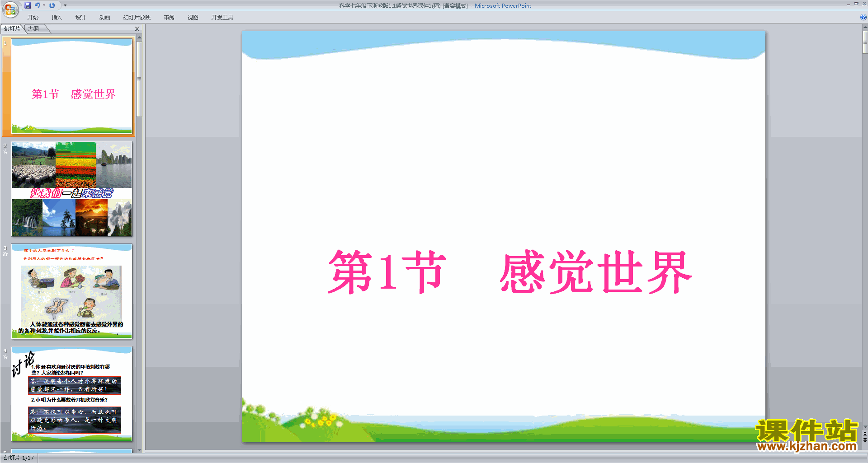This screenshot has height=463, width=868.
Task: Open the 动画 ribbon tab
Action: [x=104, y=18]
